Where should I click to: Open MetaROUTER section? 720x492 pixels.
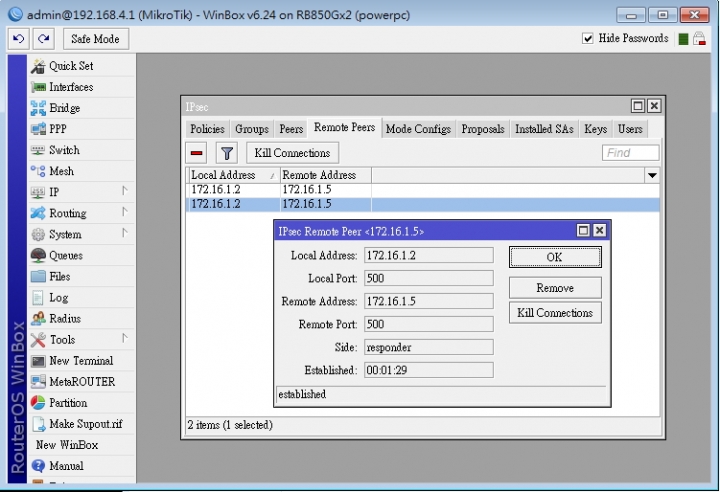(82, 382)
